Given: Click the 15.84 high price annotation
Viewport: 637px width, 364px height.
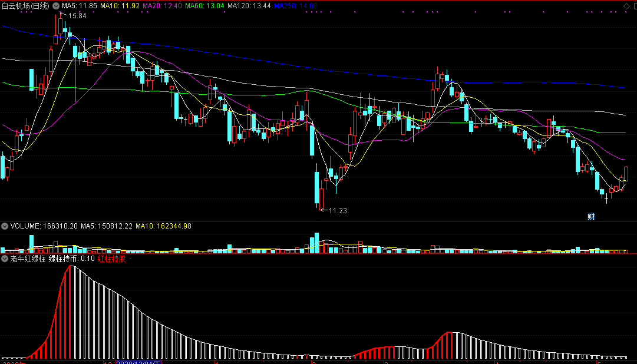Looking at the screenshot, I should pos(77,16).
